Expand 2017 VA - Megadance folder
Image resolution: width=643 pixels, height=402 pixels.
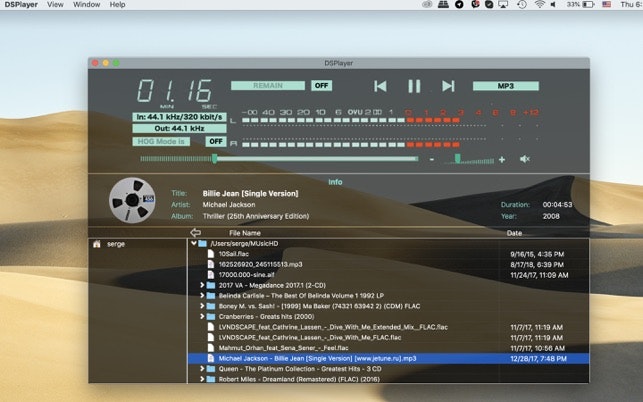pyautogui.click(x=202, y=285)
